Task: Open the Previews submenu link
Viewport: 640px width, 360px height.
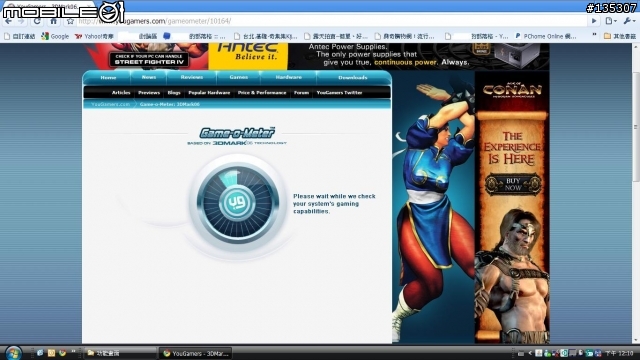Action: 149,93
